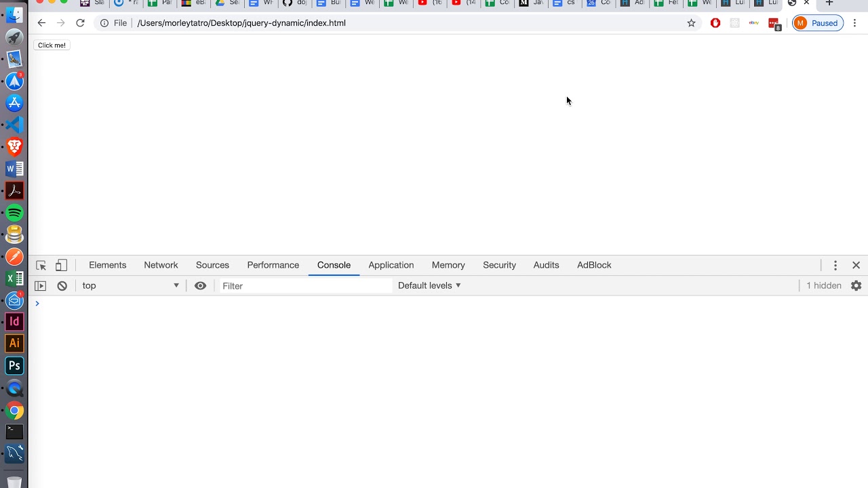The image size is (868, 488).
Task: Click the console prompt line
Action: pyautogui.click(x=448, y=304)
